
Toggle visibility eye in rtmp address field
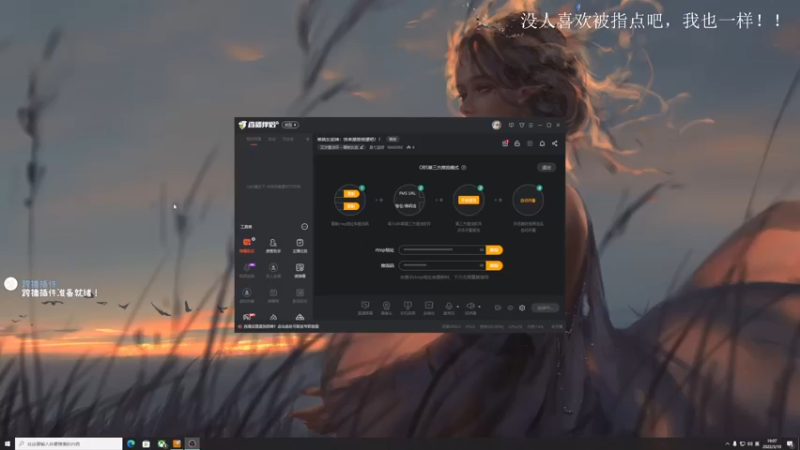[x=481, y=250]
